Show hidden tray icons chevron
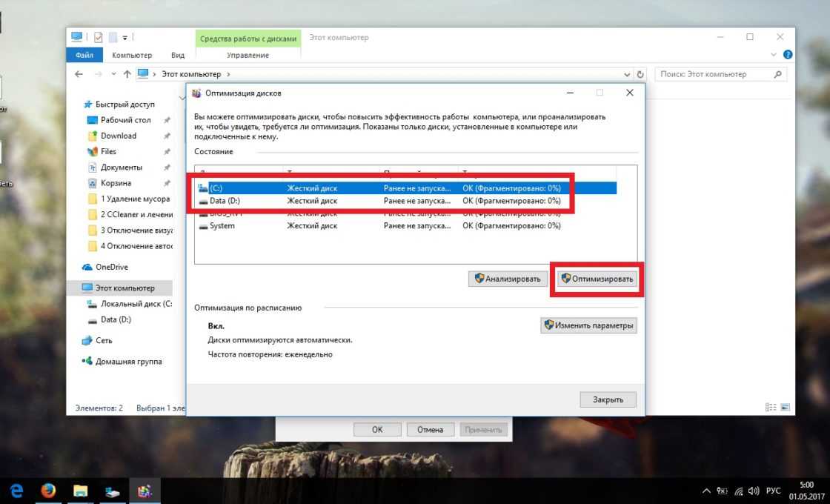The height and width of the screenshot is (504, 830). coord(706,491)
